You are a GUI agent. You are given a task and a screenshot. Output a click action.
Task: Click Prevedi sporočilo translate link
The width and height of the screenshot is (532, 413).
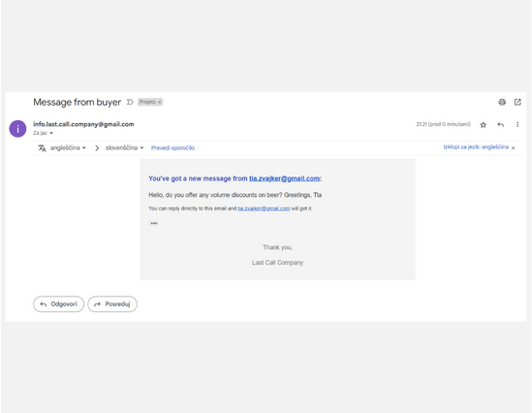pos(172,148)
